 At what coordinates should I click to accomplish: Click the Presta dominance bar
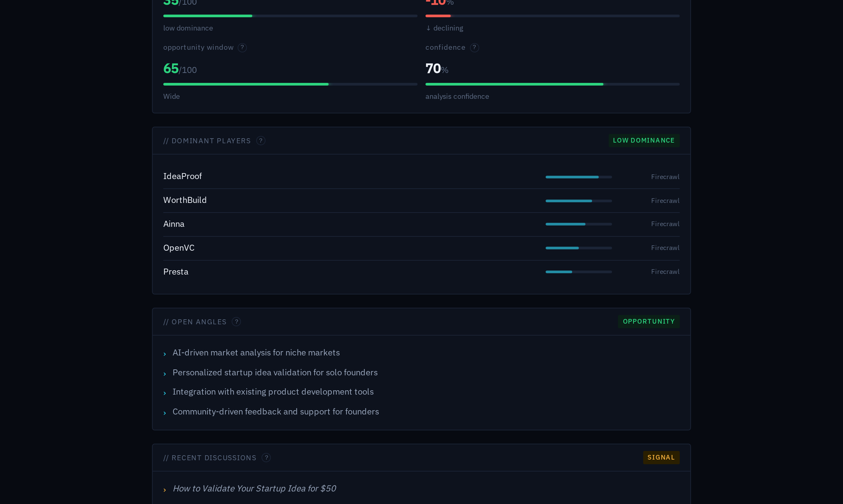578,272
